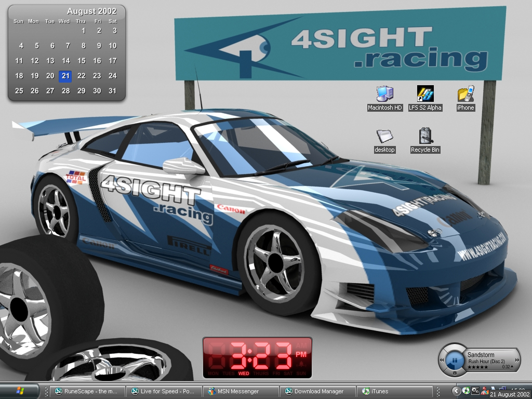
Task: Switch to Download Manager taskbar window
Action: 317,391
